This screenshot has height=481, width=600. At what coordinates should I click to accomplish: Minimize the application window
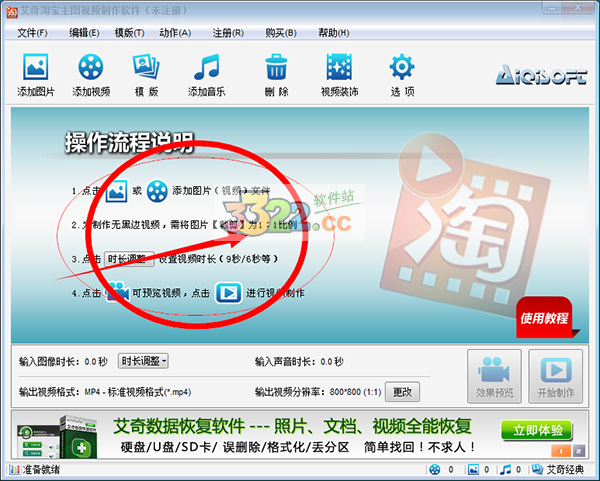553,8
